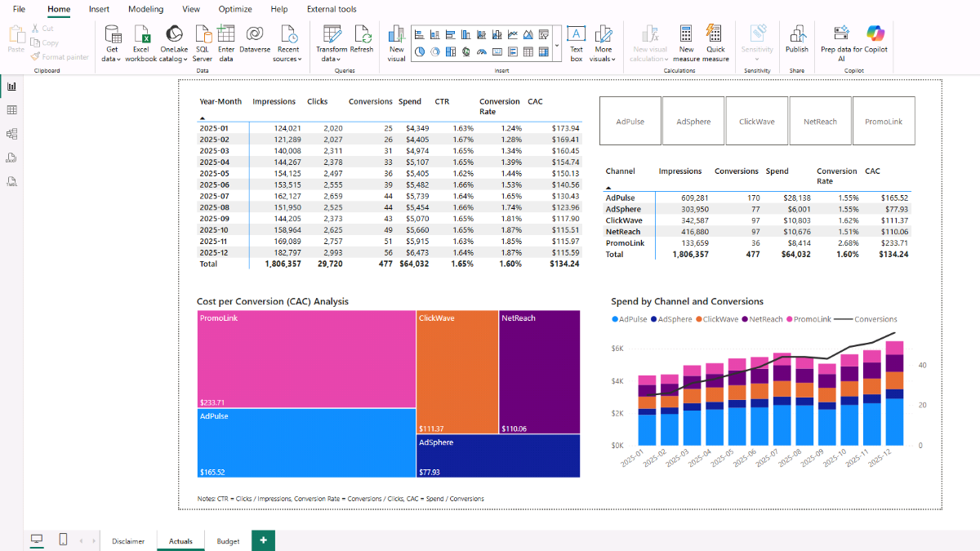The height and width of the screenshot is (551, 980).
Task: Click the PromoLink legend color marker
Action: click(790, 319)
